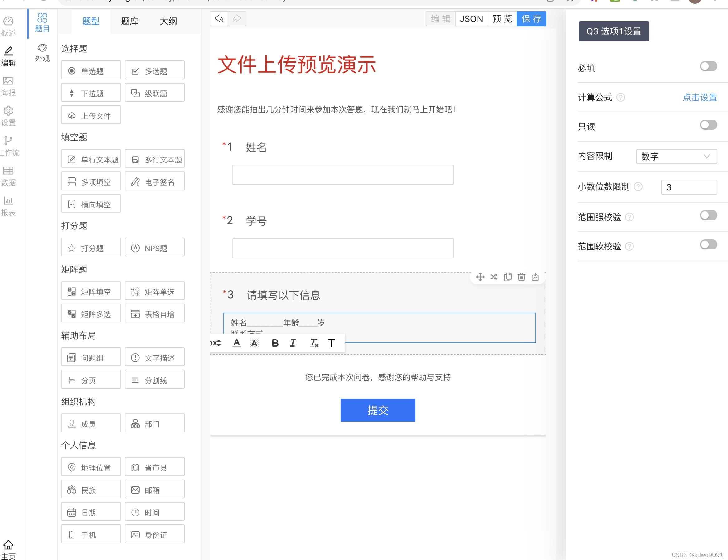Add a 级联题 cascade question type

(x=155, y=93)
